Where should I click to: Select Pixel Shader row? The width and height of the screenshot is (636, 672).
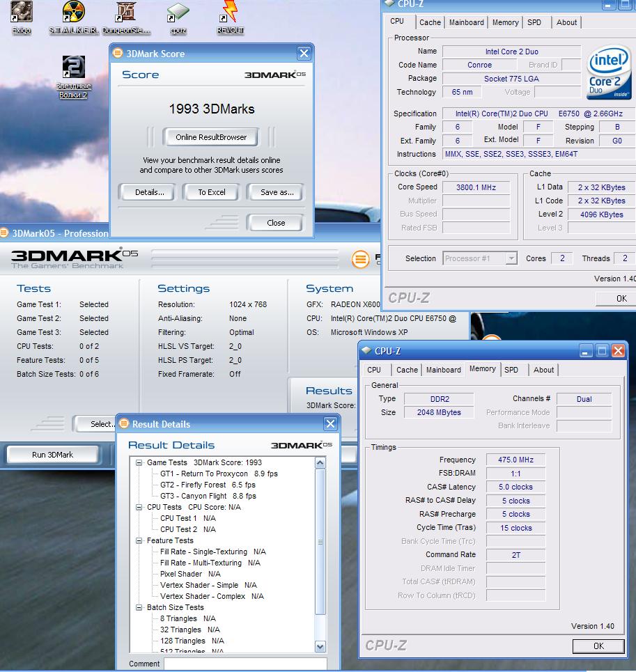190,574
